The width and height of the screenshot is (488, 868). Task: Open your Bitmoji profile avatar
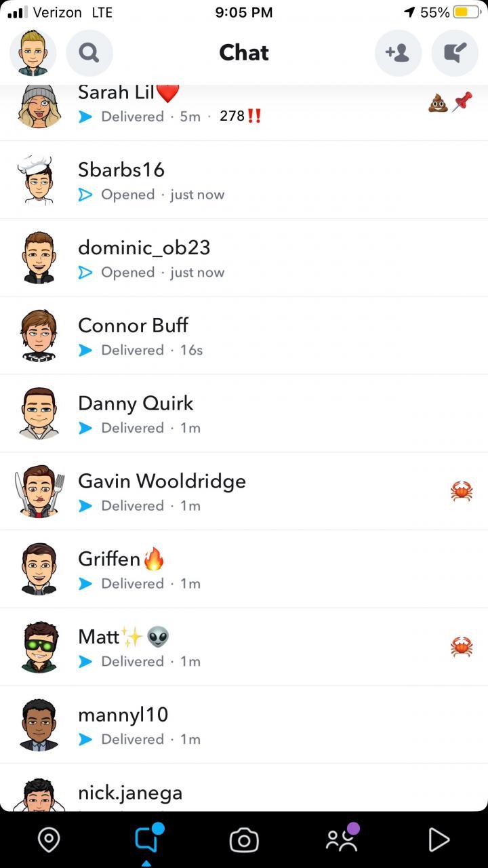[x=33, y=53]
